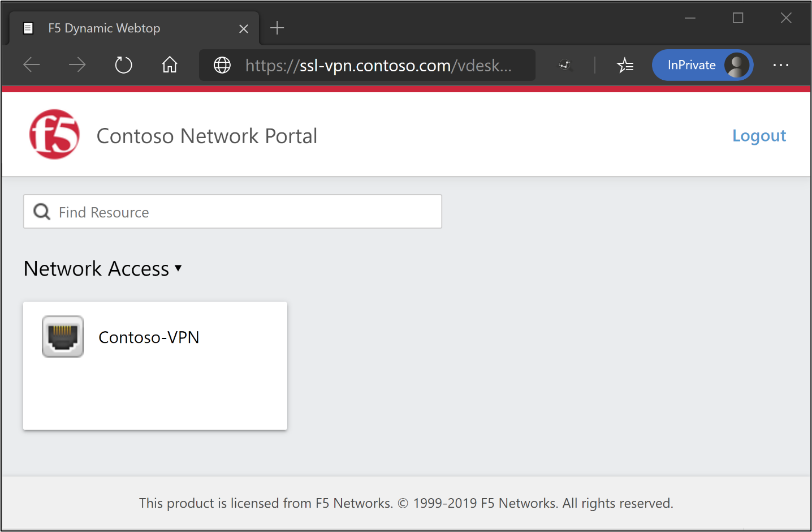812x532 pixels.
Task: Click the F5 red logo
Action: point(54,134)
